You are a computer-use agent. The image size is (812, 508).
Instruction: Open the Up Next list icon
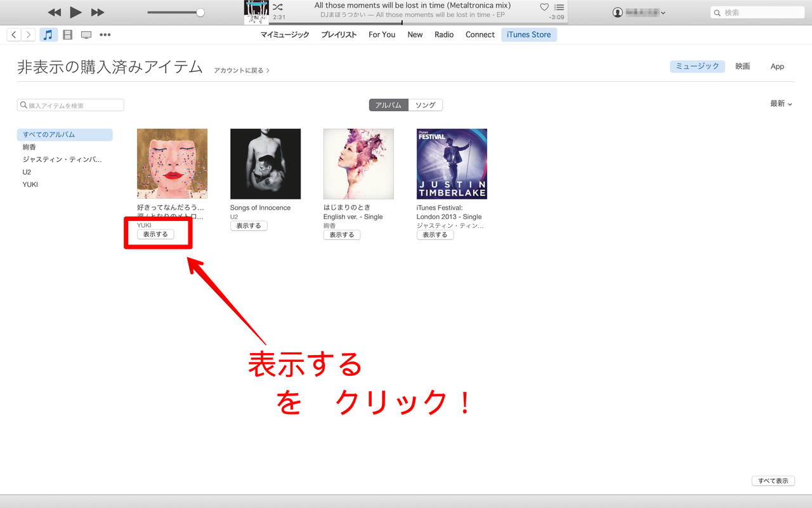(559, 7)
